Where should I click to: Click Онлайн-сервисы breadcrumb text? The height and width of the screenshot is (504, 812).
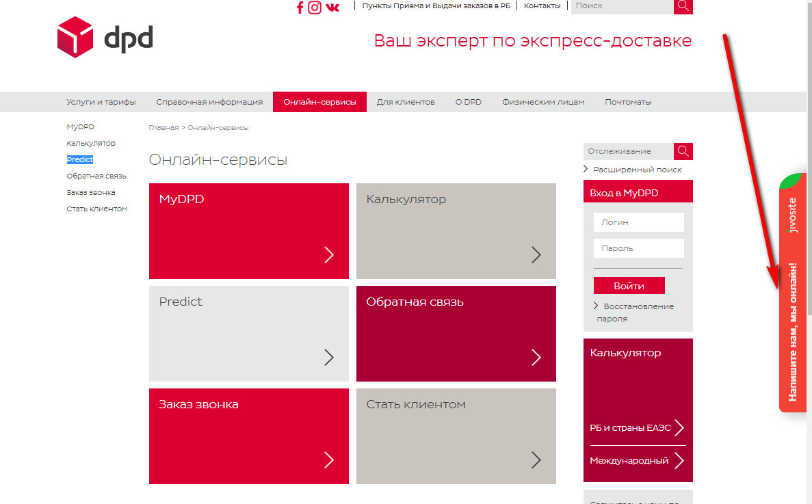click(x=218, y=127)
